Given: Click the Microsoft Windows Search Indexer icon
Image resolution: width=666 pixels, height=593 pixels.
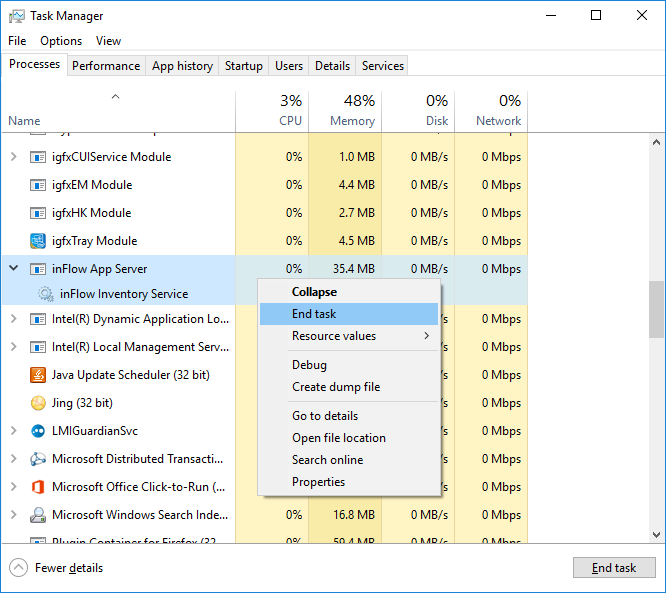Looking at the screenshot, I should [x=38, y=515].
